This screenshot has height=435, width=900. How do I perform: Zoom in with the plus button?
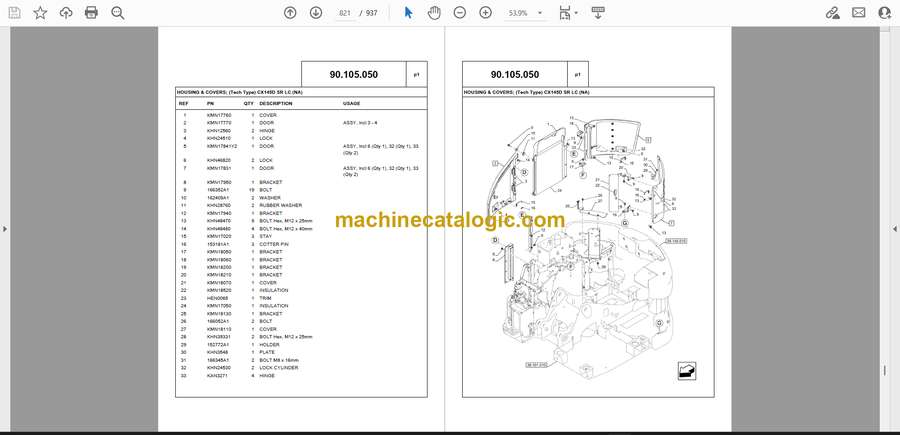pos(486,13)
